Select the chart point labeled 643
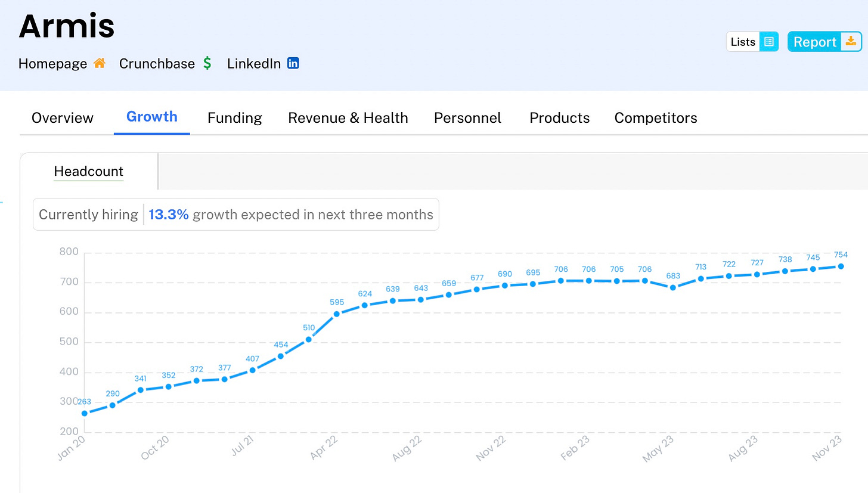 421,299
